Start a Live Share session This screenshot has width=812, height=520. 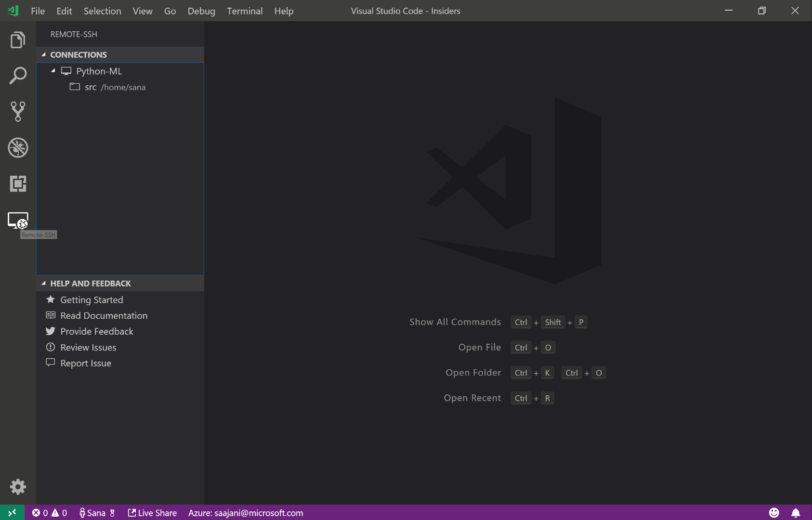click(152, 512)
